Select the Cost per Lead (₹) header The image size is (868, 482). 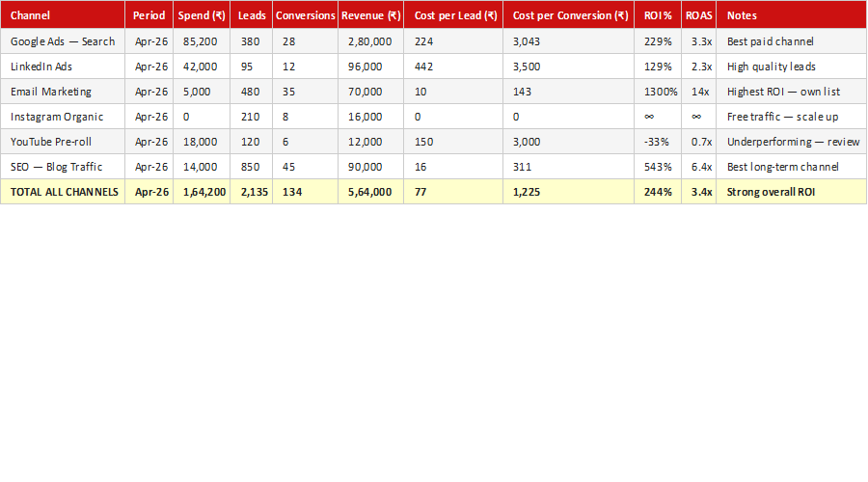pos(453,14)
